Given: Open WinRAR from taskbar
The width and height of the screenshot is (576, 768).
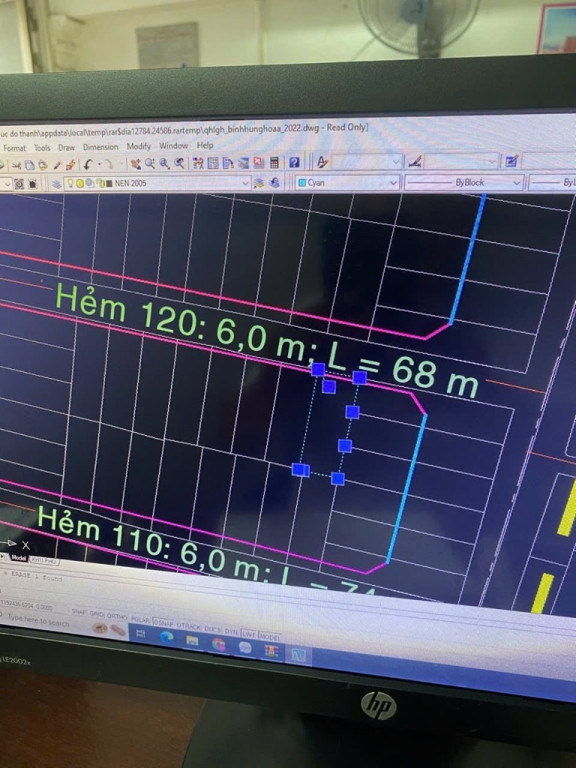Looking at the screenshot, I should [x=271, y=651].
